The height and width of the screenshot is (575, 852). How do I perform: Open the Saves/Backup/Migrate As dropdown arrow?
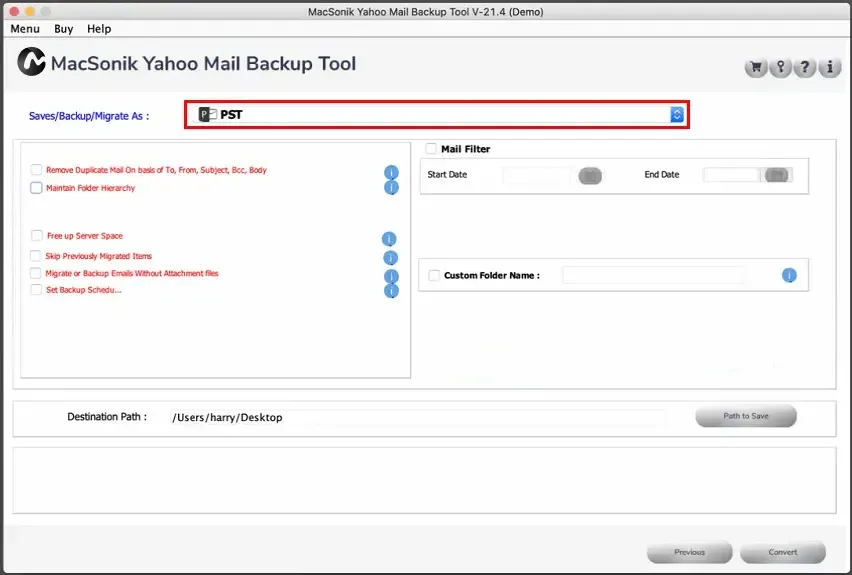[x=676, y=114]
